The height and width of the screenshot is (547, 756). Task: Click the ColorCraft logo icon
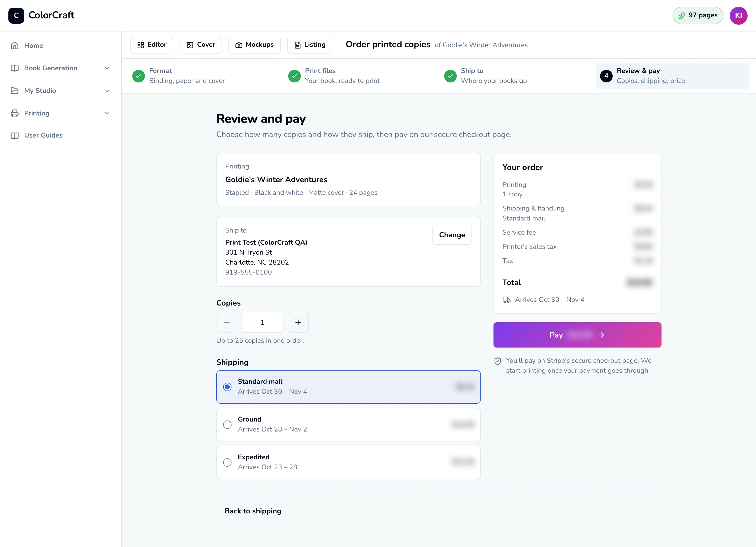[16, 15]
